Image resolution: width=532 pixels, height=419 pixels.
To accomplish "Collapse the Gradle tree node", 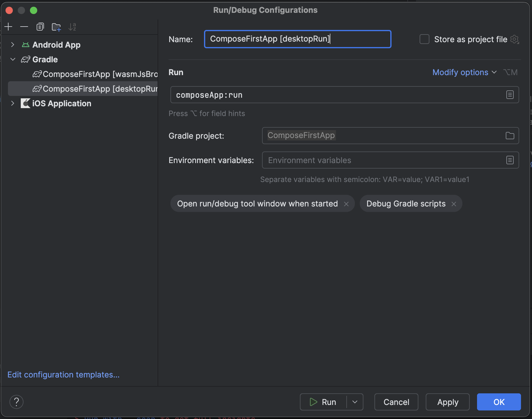I will pyautogui.click(x=13, y=59).
